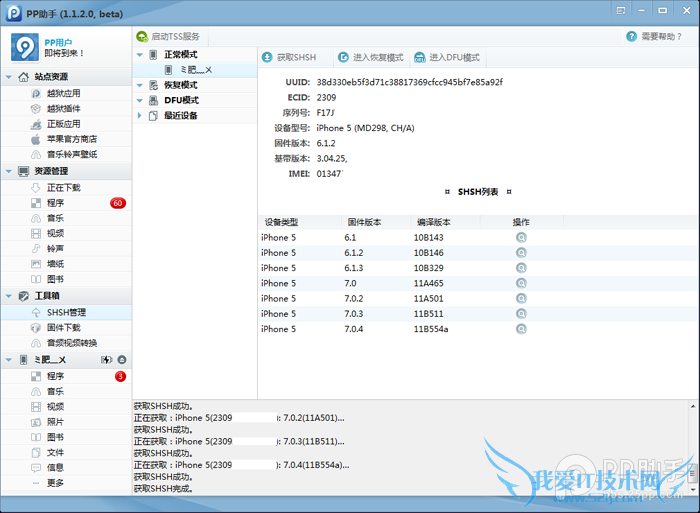700x513 pixels.
Task: Open 固件下载 in the toolbox
Action: point(64,327)
